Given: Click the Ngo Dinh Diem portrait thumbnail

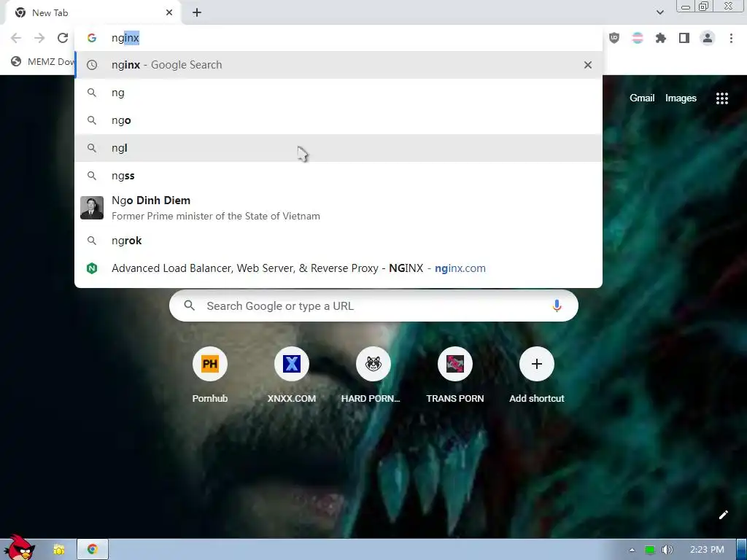Looking at the screenshot, I should point(92,208).
